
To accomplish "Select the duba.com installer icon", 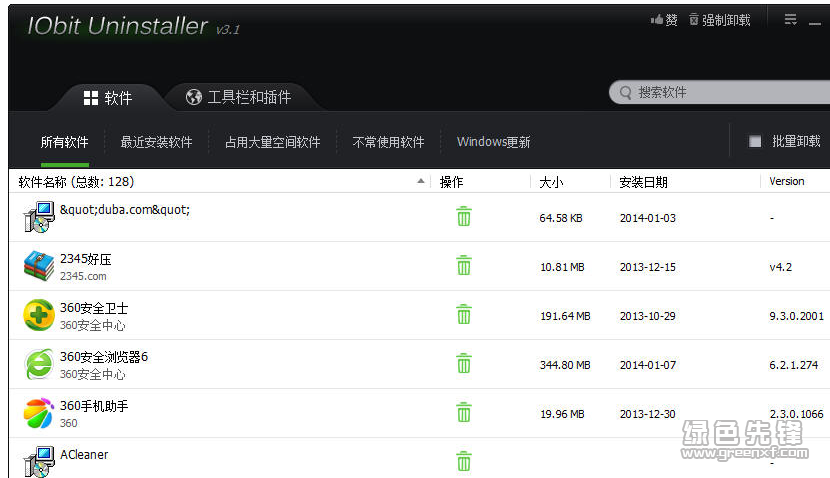I will [x=39, y=217].
